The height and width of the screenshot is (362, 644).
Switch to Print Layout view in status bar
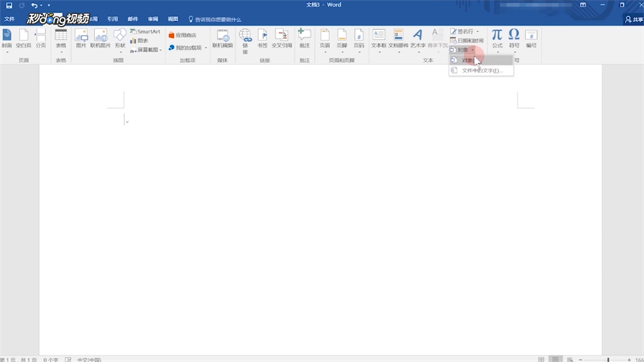pyautogui.click(x=555, y=360)
